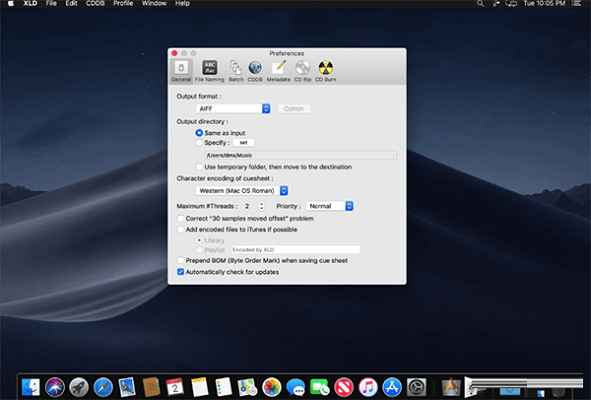The height and width of the screenshot is (400, 591).
Task: Open the Window menu
Action: click(154, 3)
